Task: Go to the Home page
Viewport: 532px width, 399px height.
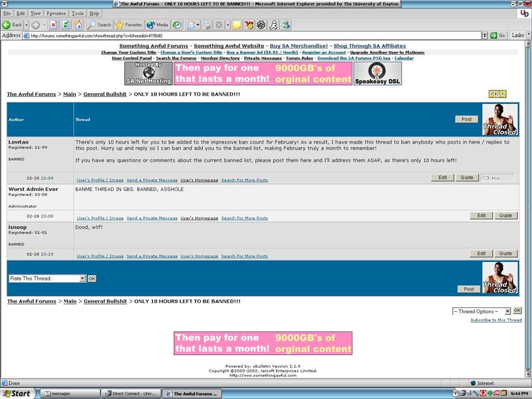Action: [78, 25]
